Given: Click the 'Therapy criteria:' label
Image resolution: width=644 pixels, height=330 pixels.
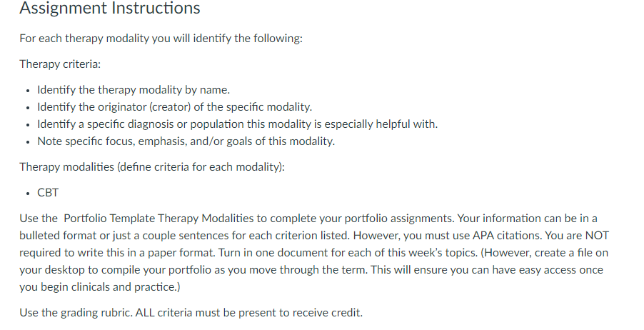Looking at the screenshot, I should pyautogui.click(x=60, y=64).
